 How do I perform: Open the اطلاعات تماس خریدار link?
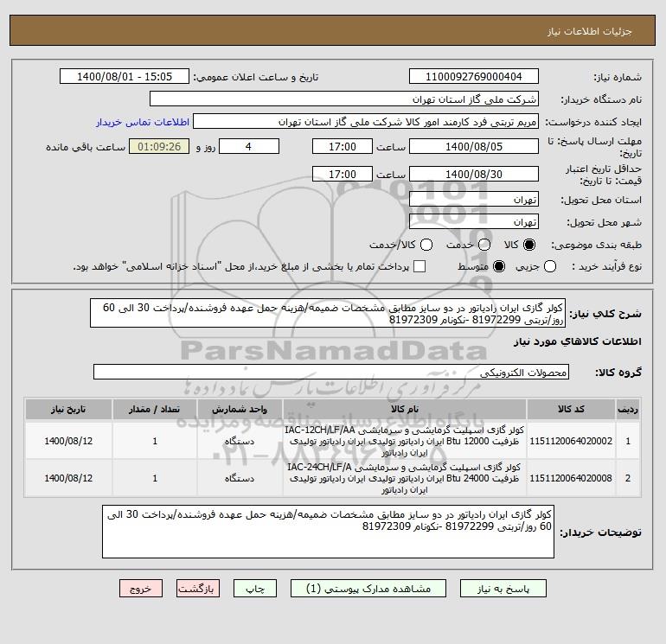(x=143, y=122)
